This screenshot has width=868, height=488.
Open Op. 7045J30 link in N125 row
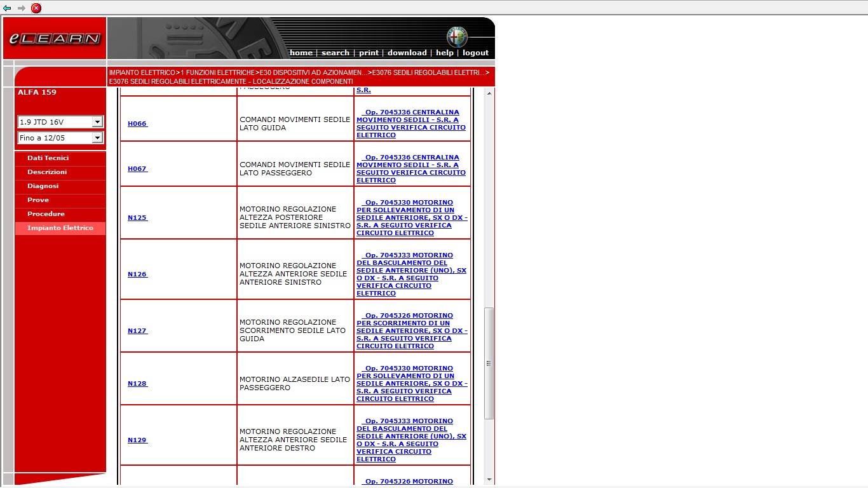pyautogui.click(x=412, y=217)
